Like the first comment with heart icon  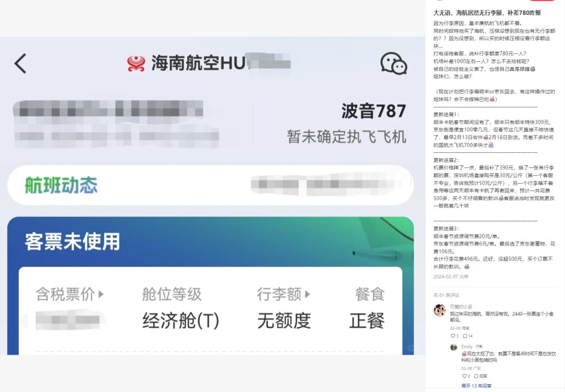[x=453, y=336]
